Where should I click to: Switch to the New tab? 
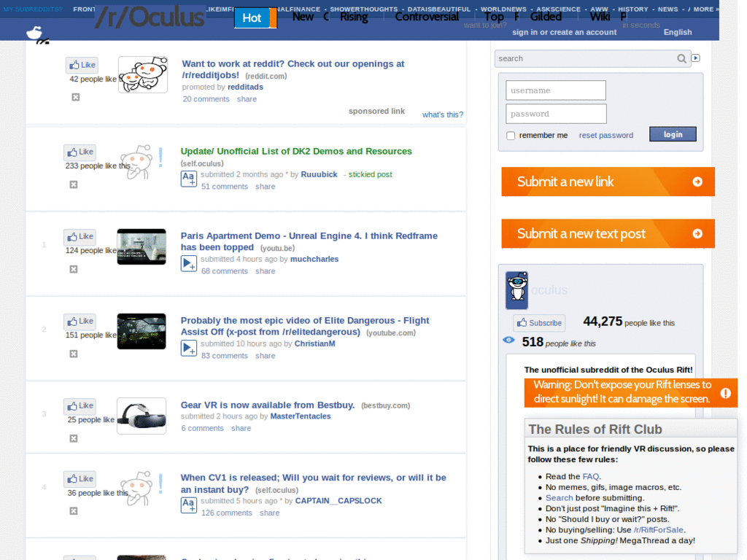coord(303,17)
